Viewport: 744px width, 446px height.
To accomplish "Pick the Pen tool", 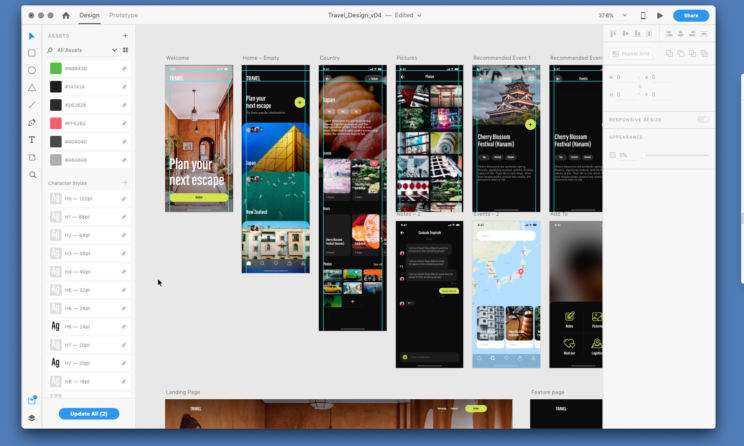I will click(32, 122).
